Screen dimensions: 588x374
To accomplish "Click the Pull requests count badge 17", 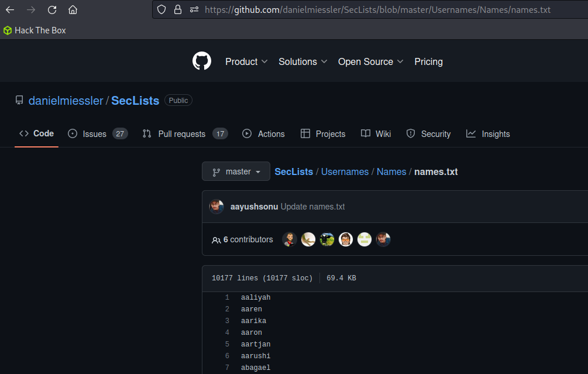I will pos(220,134).
